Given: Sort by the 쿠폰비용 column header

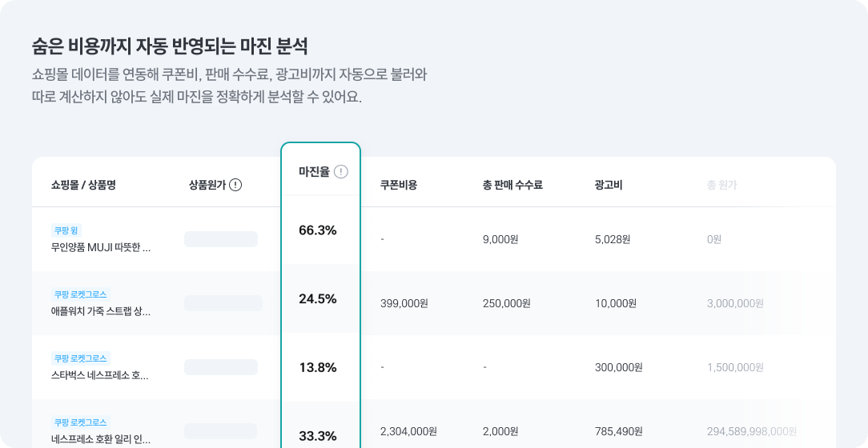Looking at the screenshot, I should pyautogui.click(x=398, y=185).
